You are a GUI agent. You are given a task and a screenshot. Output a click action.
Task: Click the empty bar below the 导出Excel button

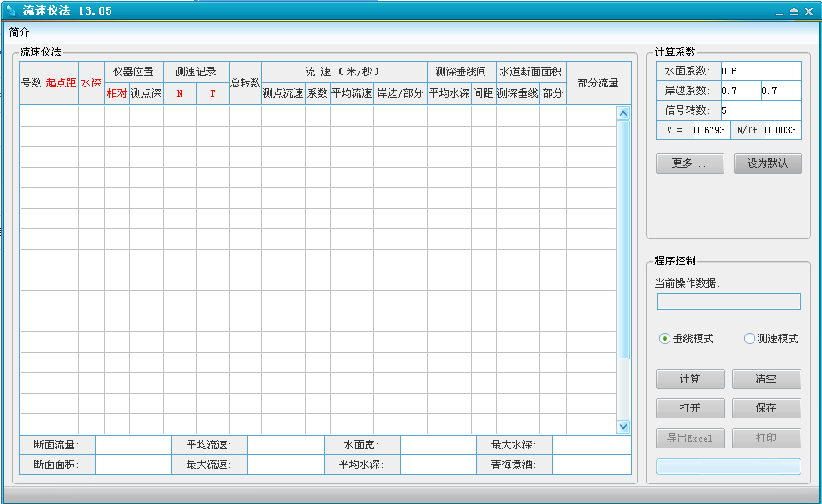[x=729, y=466]
